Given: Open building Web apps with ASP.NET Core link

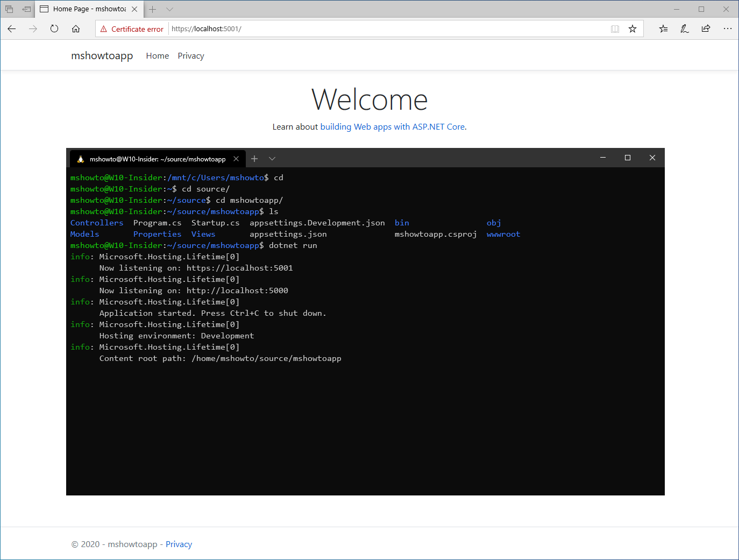Looking at the screenshot, I should tap(393, 127).
